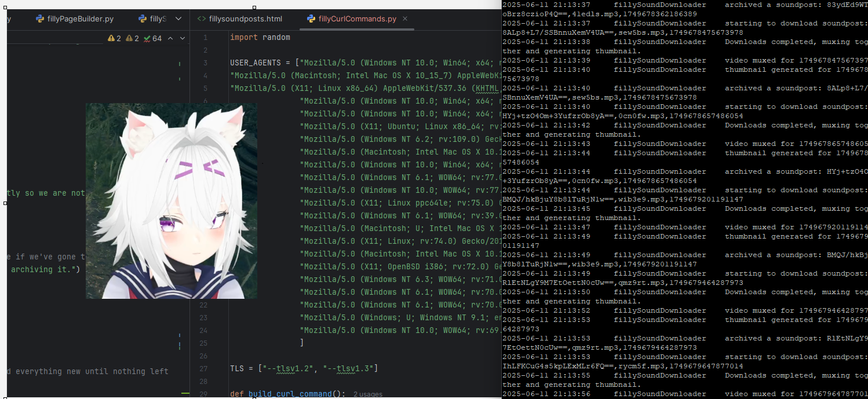Click the Macintosh AppleWebKit line on row 4

[366, 75]
